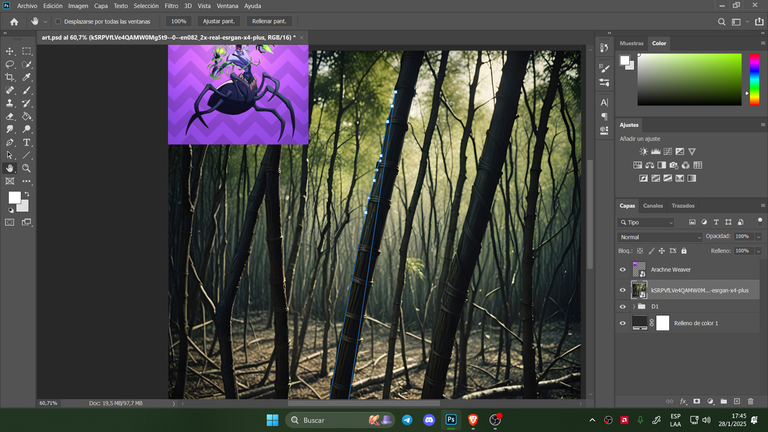
Task: Toggle layer filtering switch
Action: coord(760,221)
